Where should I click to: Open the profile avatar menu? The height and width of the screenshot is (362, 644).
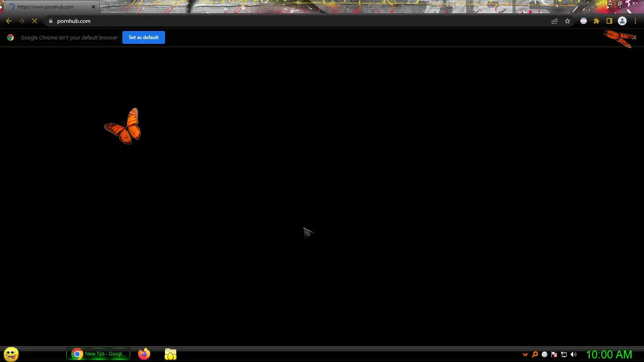622,21
